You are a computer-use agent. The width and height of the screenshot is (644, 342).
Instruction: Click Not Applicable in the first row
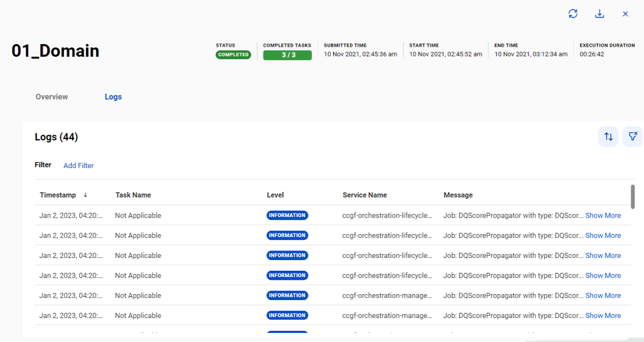pyautogui.click(x=138, y=215)
